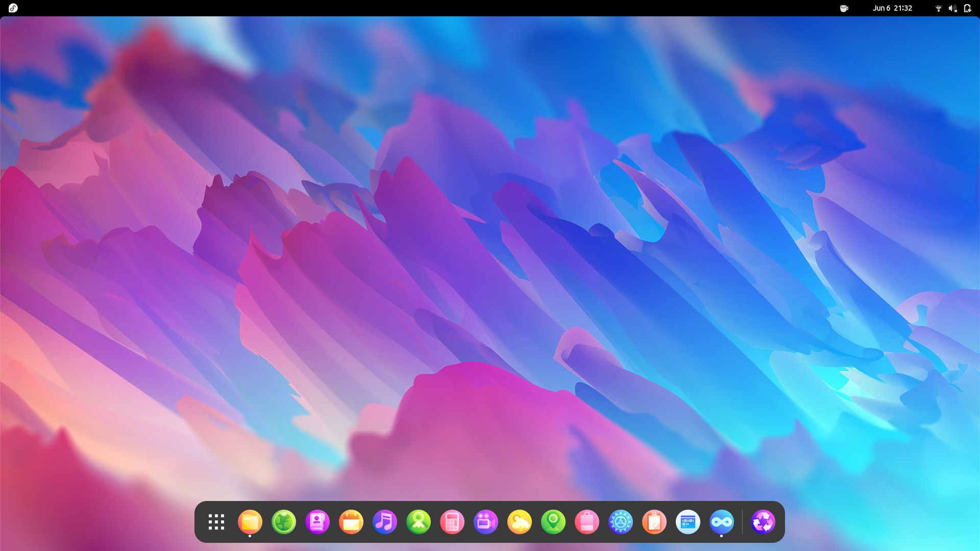Open the blue gear Settings app
The width and height of the screenshot is (980, 551).
pyautogui.click(x=621, y=522)
